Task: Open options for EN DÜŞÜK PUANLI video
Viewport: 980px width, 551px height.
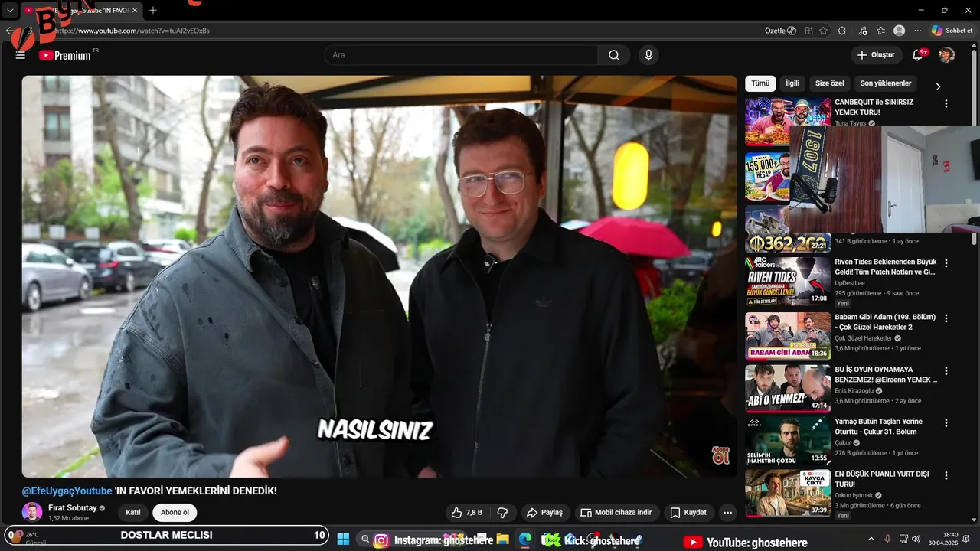Action: [x=946, y=475]
